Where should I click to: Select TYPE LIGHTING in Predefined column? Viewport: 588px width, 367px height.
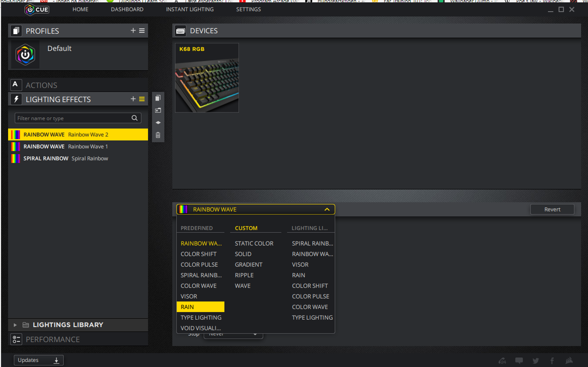(201, 317)
